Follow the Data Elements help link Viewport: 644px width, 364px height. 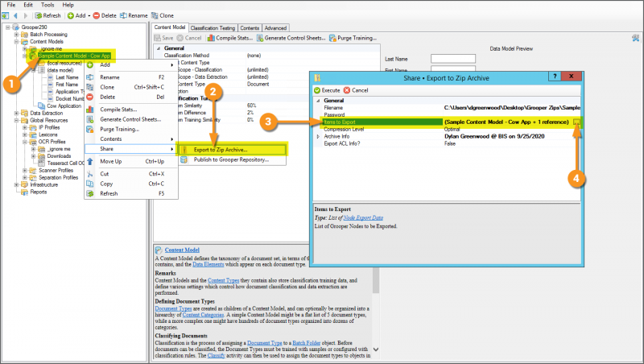point(208,265)
